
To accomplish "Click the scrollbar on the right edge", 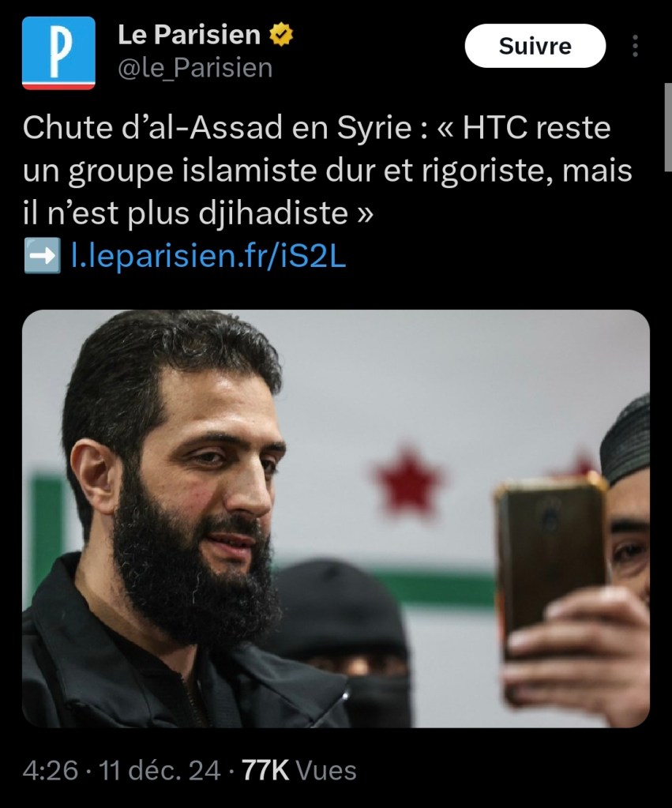I will pos(668,126).
